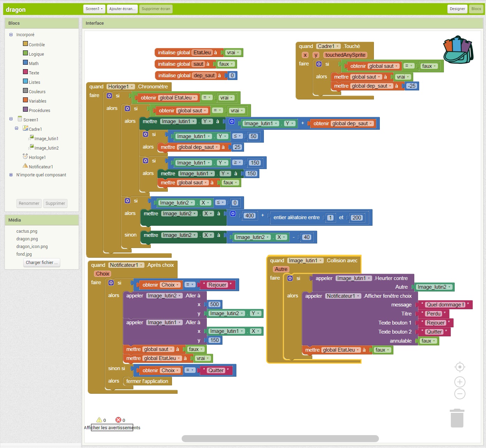The height and width of the screenshot is (448, 486).
Task: Click the red error counter icon
Action: (x=118, y=420)
